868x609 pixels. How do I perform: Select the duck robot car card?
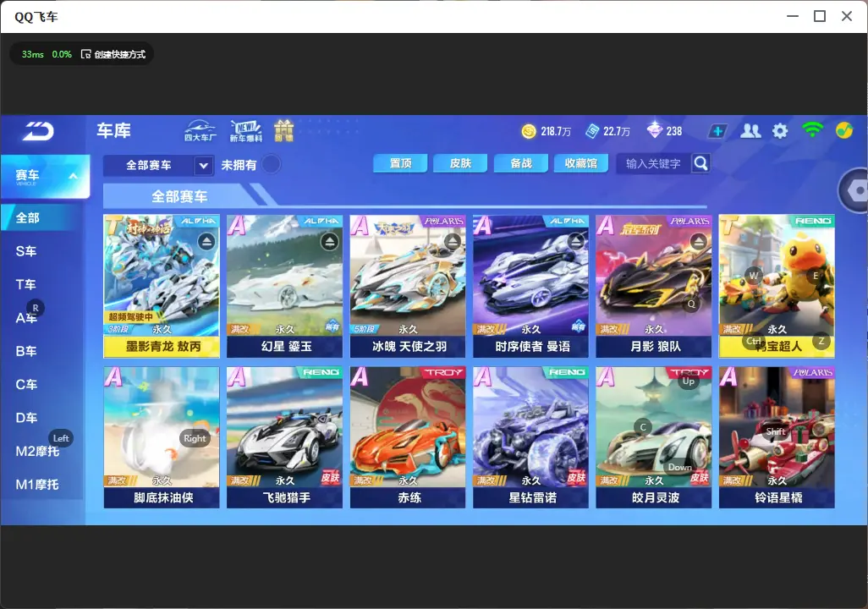pyautogui.click(x=777, y=286)
